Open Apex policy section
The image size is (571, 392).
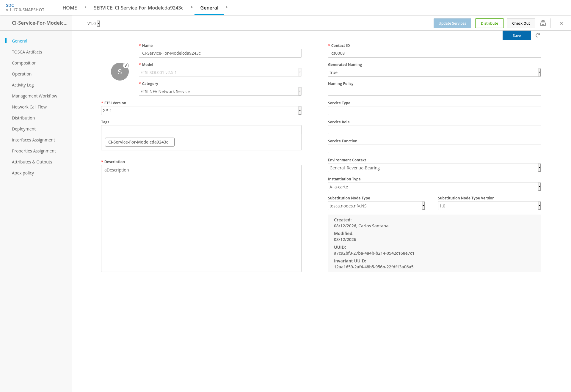23,173
